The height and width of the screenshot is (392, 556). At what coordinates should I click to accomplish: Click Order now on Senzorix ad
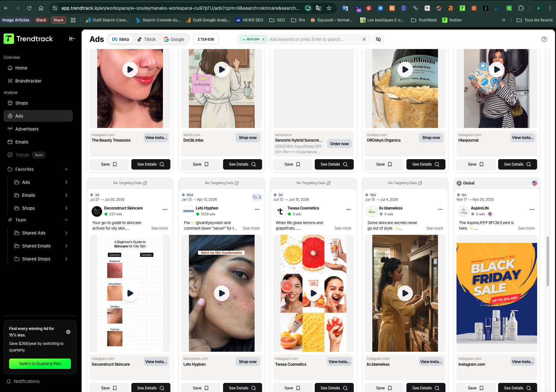pyautogui.click(x=339, y=144)
